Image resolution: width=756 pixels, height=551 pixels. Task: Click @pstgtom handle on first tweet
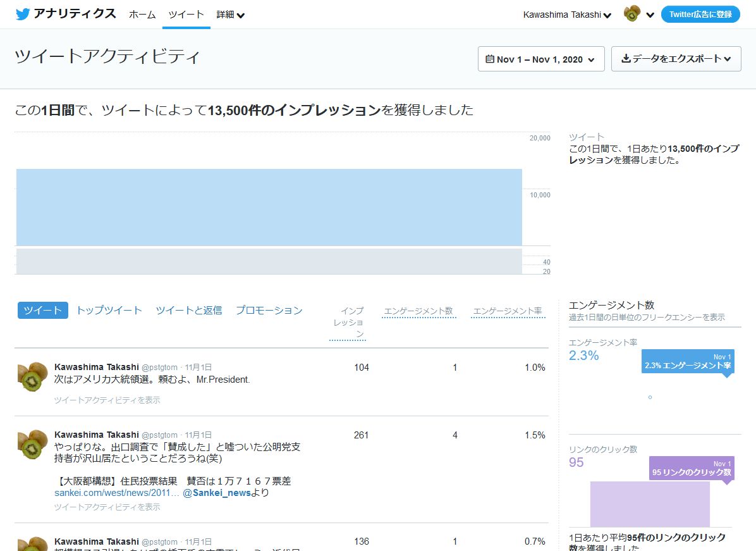[x=159, y=368]
